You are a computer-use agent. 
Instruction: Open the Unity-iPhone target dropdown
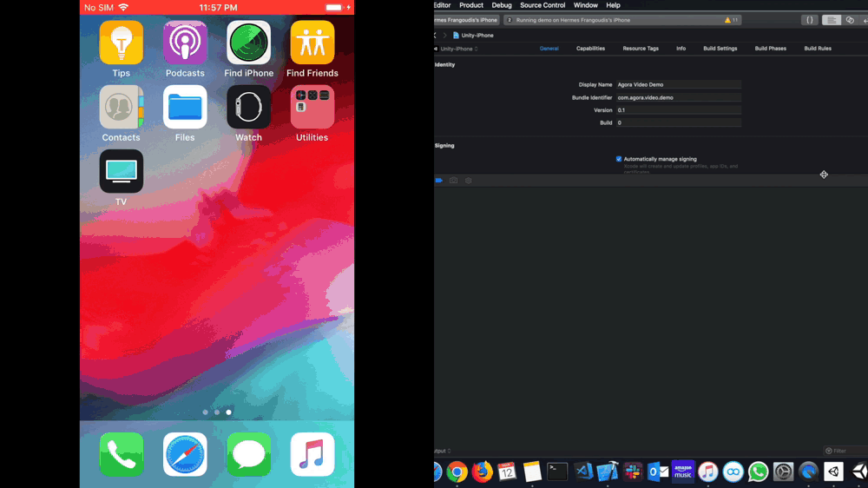tap(458, 49)
